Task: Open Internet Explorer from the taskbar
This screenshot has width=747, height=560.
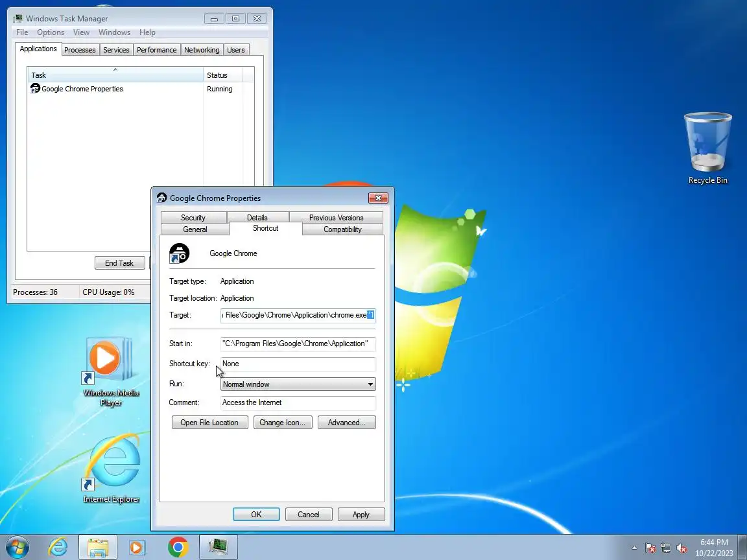Action: coord(58,548)
